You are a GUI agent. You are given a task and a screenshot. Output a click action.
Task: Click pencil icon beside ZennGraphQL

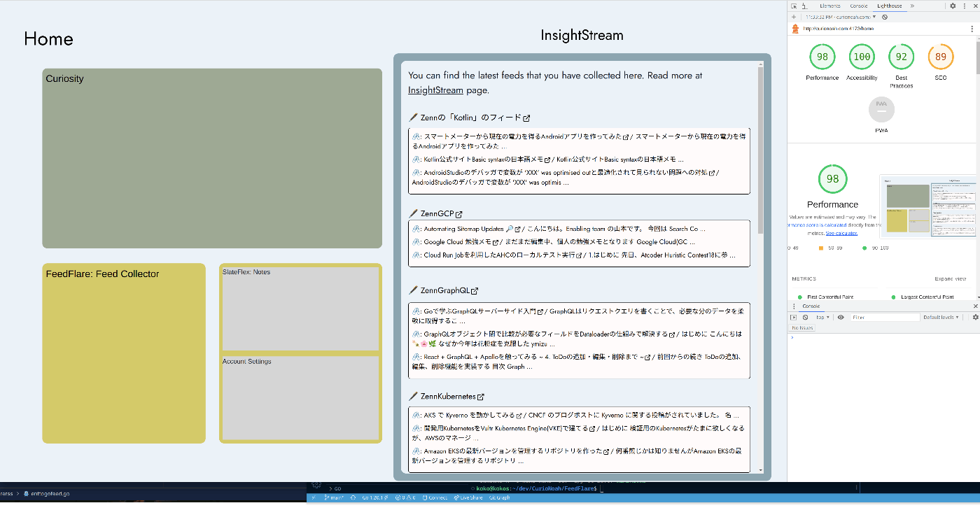[x=413, y=290]
